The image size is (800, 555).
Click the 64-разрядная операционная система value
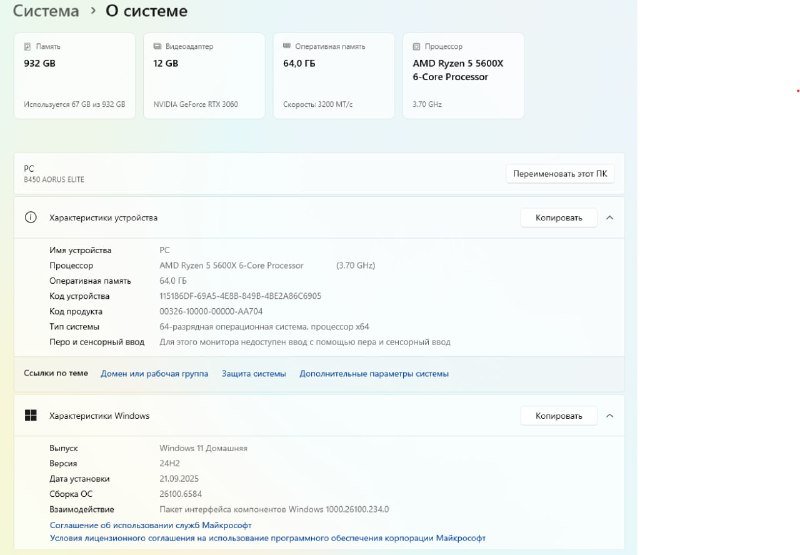tap(264, 326)
